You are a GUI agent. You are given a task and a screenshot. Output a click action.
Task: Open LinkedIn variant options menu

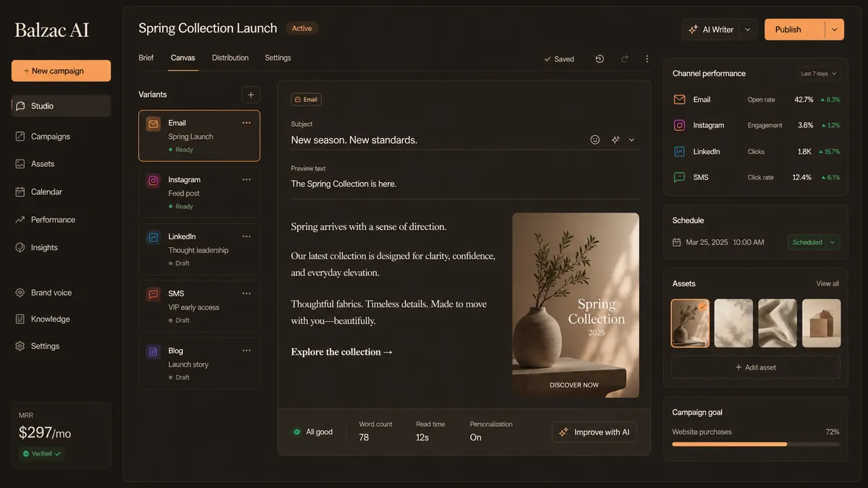tap(247, 236)
